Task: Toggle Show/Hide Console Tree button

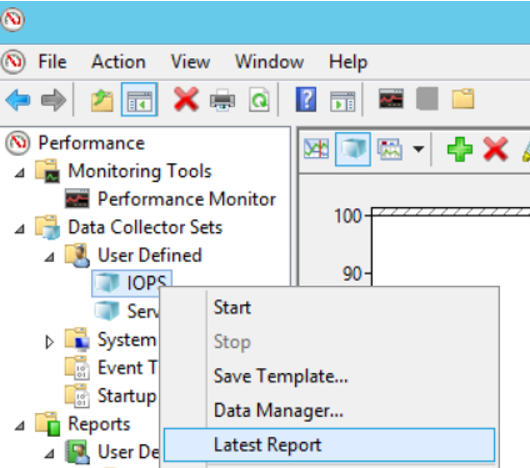Action: click(x=139, y=100)
